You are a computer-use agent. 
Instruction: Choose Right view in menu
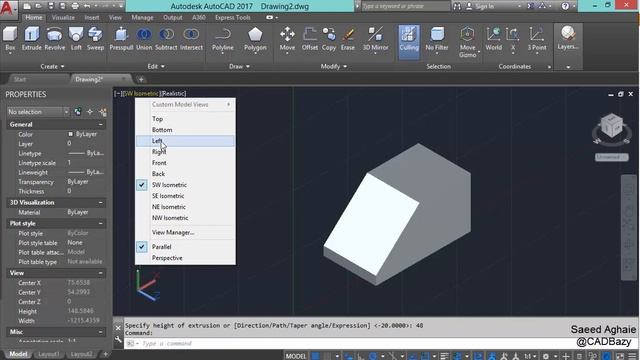pyautogui.click(x=185, y=152)
